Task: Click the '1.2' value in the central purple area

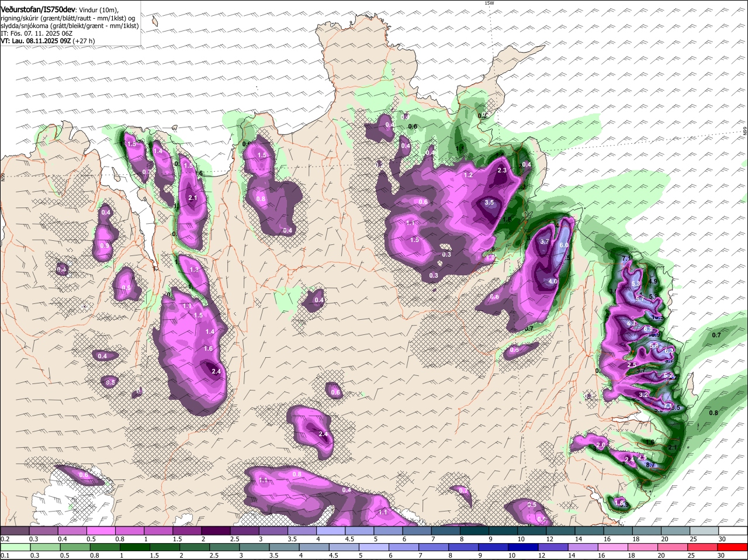Action: pyautogui.click(x=468, y=175)
